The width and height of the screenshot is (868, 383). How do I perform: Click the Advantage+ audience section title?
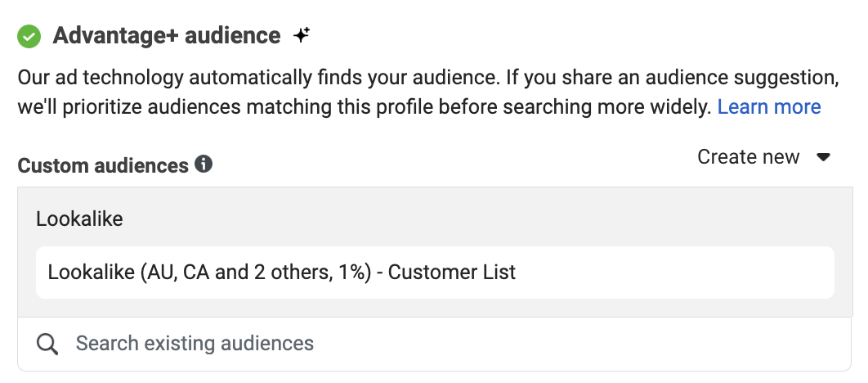pos(167,36)
